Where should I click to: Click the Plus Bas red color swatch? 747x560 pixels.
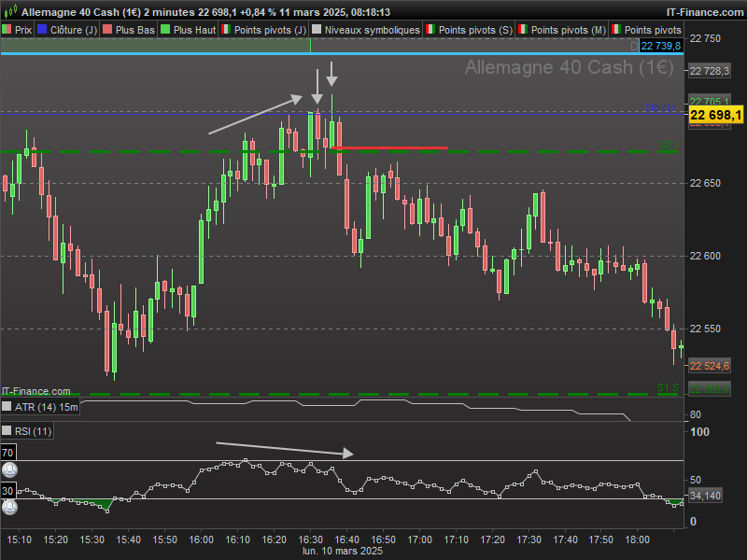(x=107, y=30)
